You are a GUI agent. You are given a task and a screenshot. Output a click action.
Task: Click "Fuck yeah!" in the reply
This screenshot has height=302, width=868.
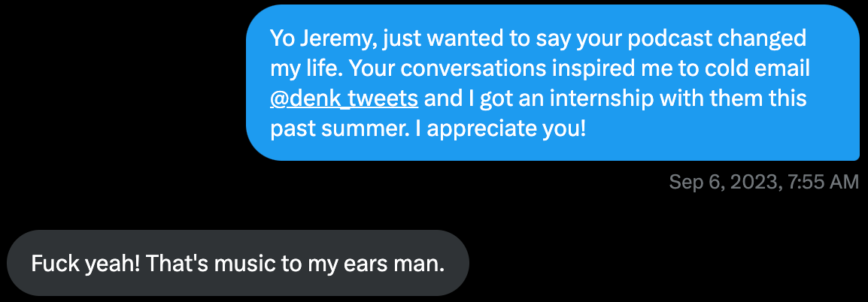[84, 264]
